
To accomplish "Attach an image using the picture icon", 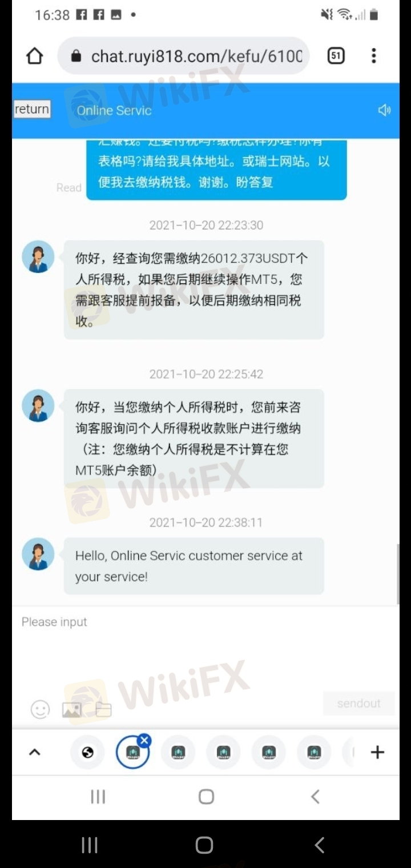I will tap(71, 710).
